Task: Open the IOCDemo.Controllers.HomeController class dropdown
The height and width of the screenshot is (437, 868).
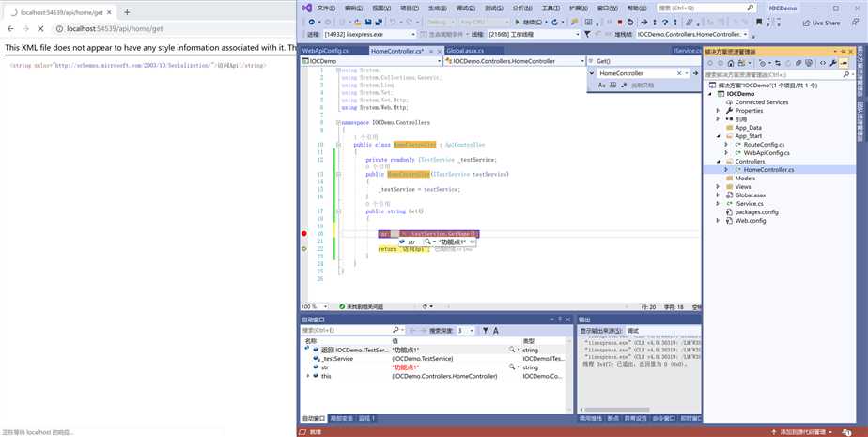Action: (514, 61)
